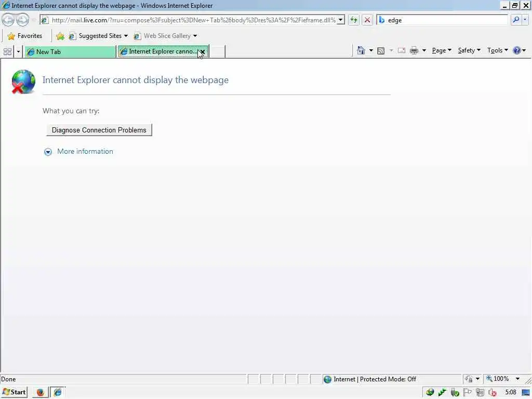This screenshot has width=532, height=399.
Task: Click the Suggested Sites page icon
Action: (x=72, y=36)
